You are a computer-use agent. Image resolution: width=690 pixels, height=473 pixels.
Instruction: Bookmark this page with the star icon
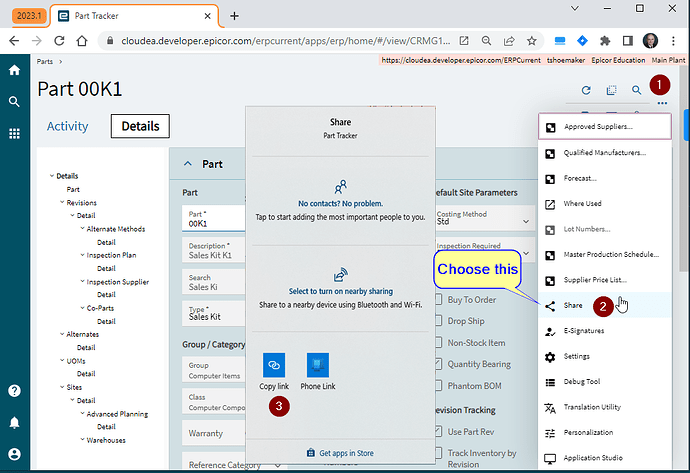[532, 41]
